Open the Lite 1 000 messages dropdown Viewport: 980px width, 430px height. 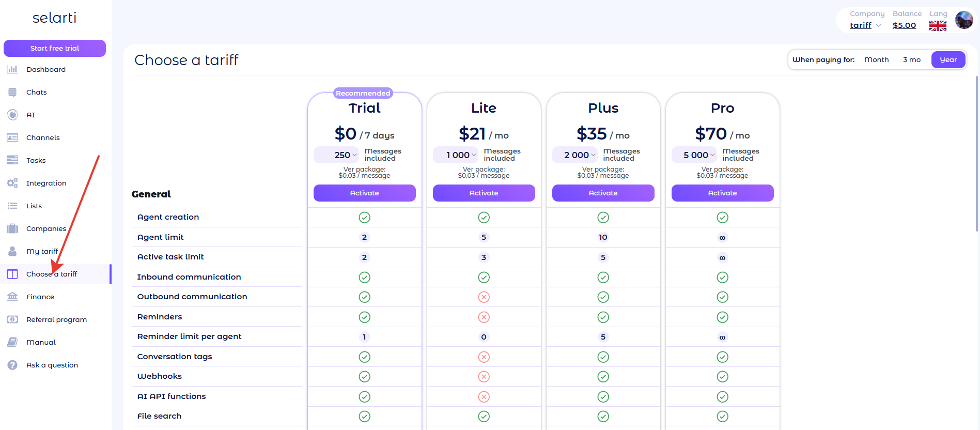456,155
